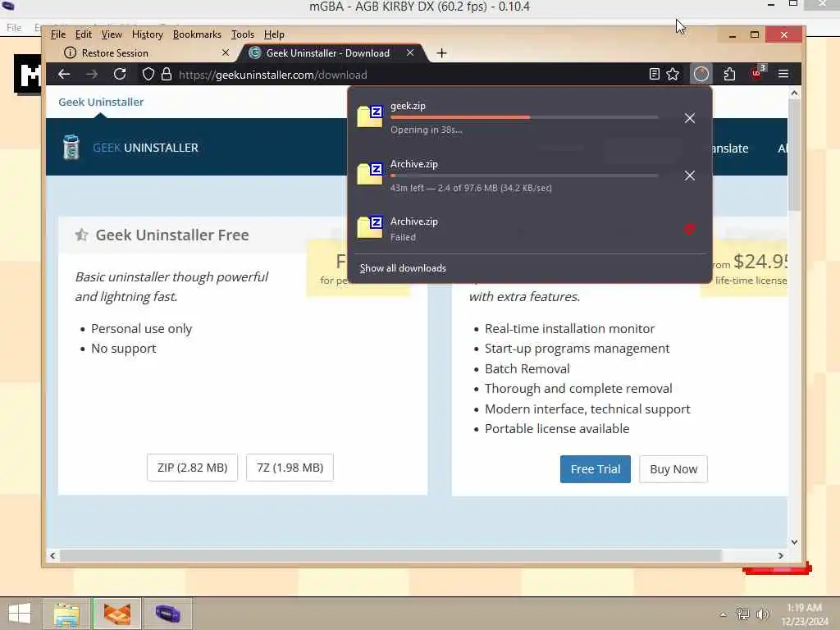The height and width of the screenshot is (630, 840).
Task: Toggle the downloads panel button
Action: 701,74
